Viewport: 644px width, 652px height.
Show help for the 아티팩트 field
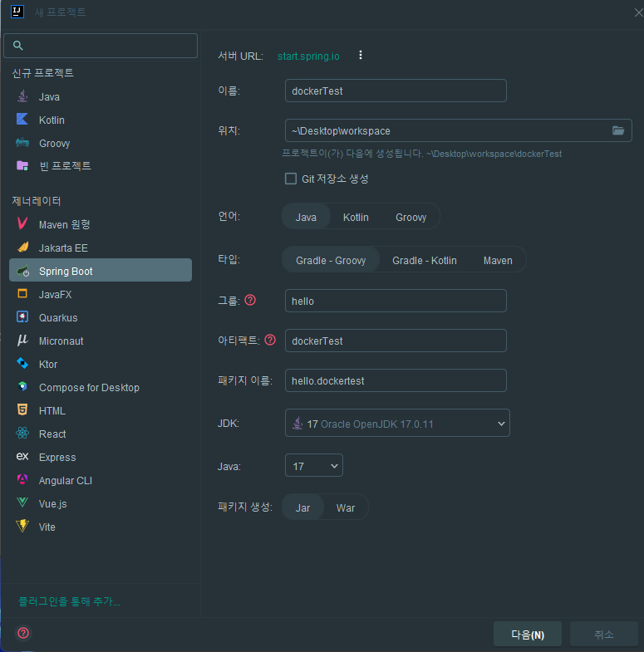point(270,340)
